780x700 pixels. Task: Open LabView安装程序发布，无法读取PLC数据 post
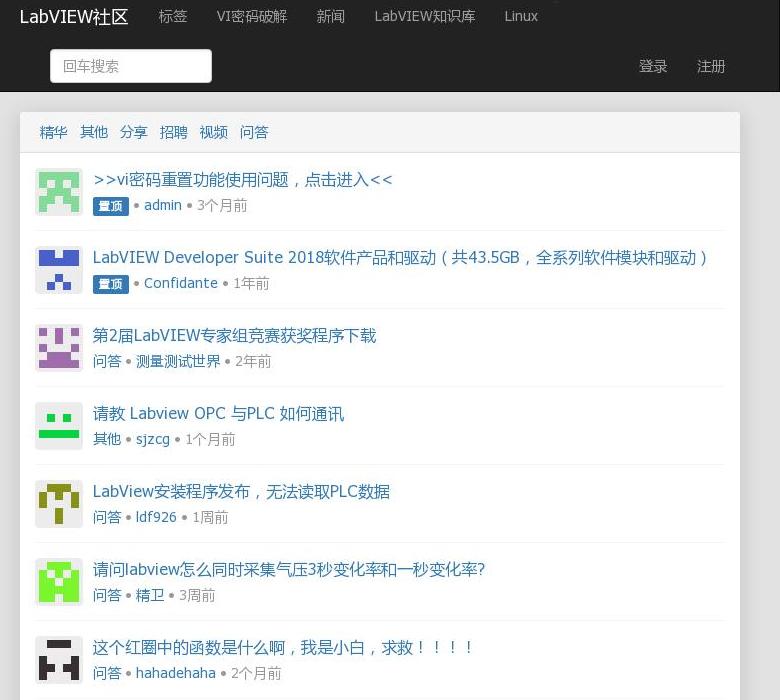point(241,492)
